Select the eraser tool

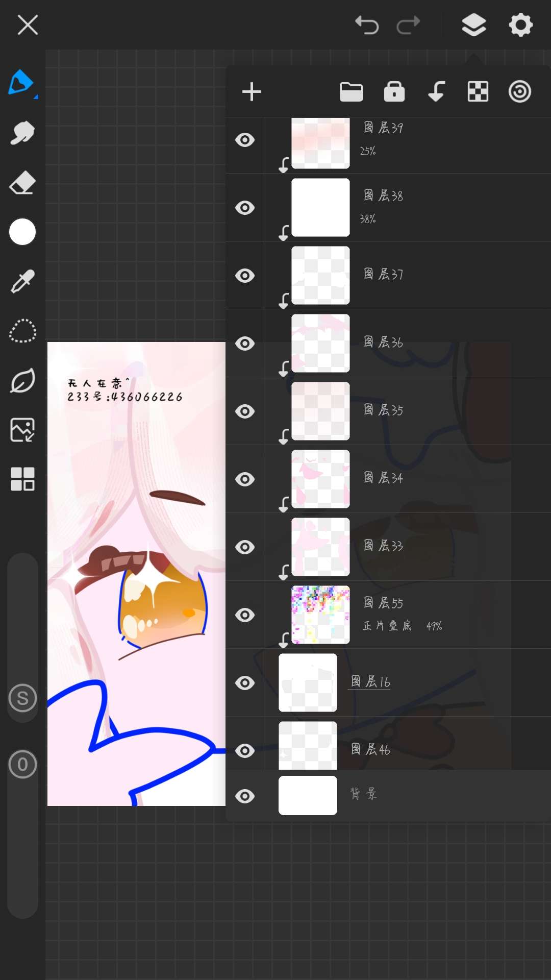click(22, 183)
